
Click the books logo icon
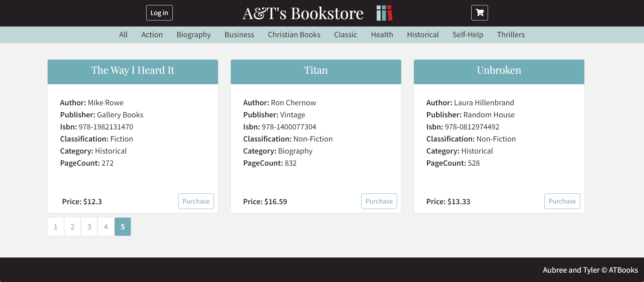[384, 13]
